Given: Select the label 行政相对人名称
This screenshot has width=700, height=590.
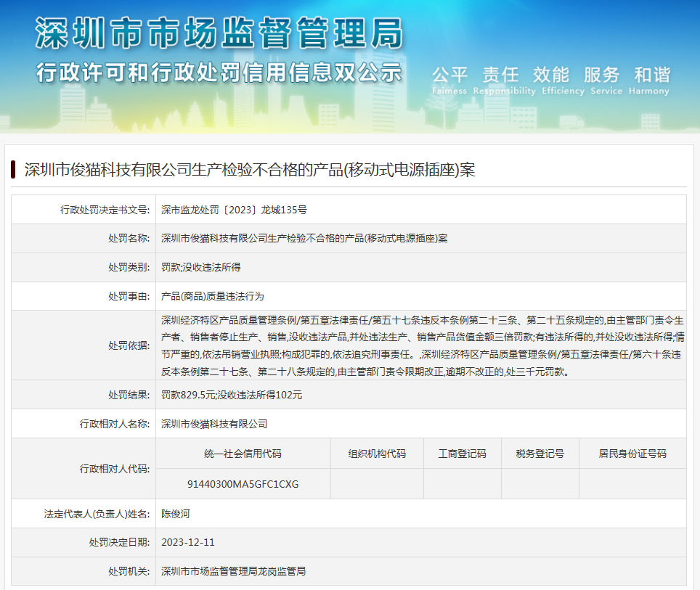Looking at the screenshot, I should pos(115,424).
